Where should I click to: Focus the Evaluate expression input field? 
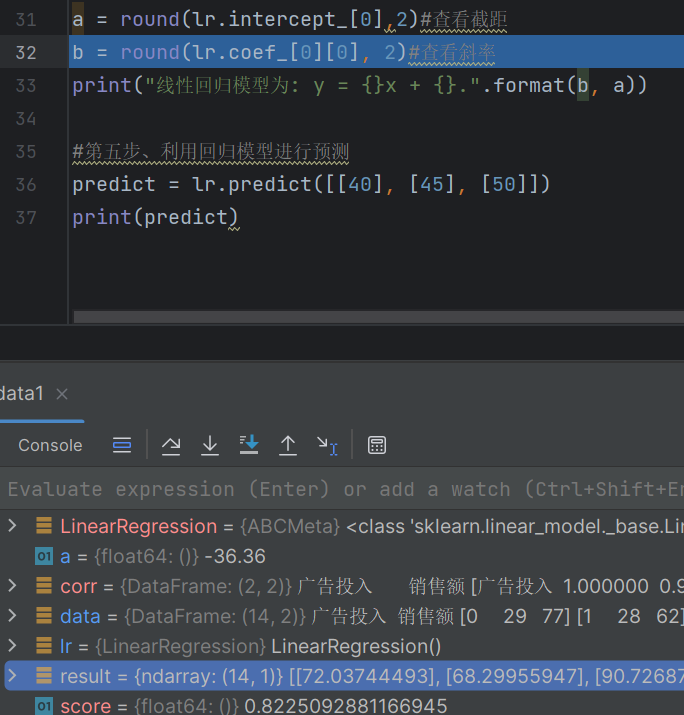click(342, 489)
